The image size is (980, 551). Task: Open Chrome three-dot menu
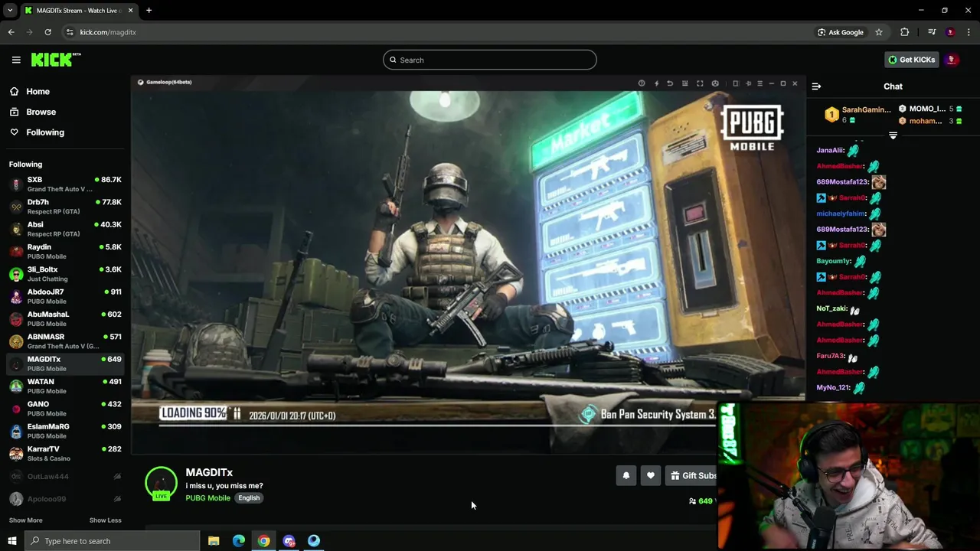pyautogui.click(x=969, y=32)
